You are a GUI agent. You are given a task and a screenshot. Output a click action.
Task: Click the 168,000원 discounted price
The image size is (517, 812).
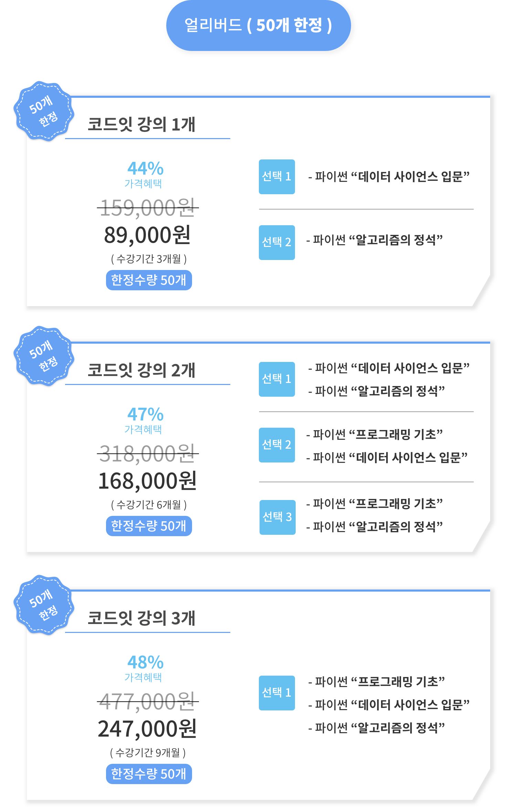[147, 481]
